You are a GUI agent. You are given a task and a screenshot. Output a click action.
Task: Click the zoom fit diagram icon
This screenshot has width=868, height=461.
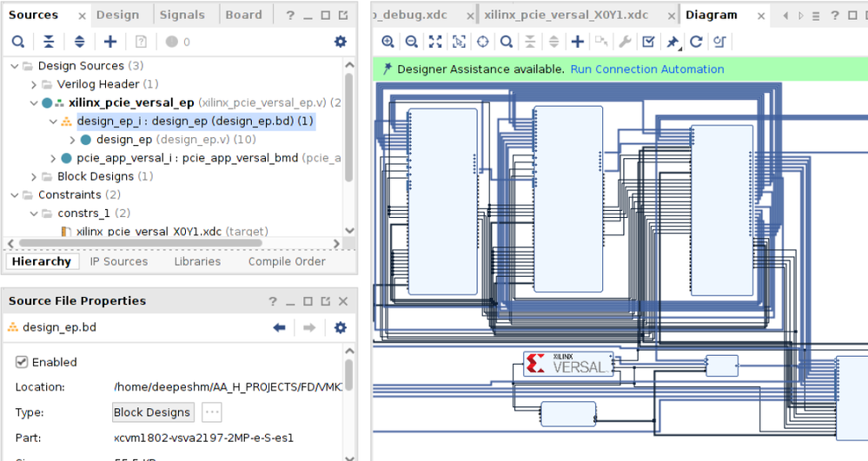[x=435, y=42]
